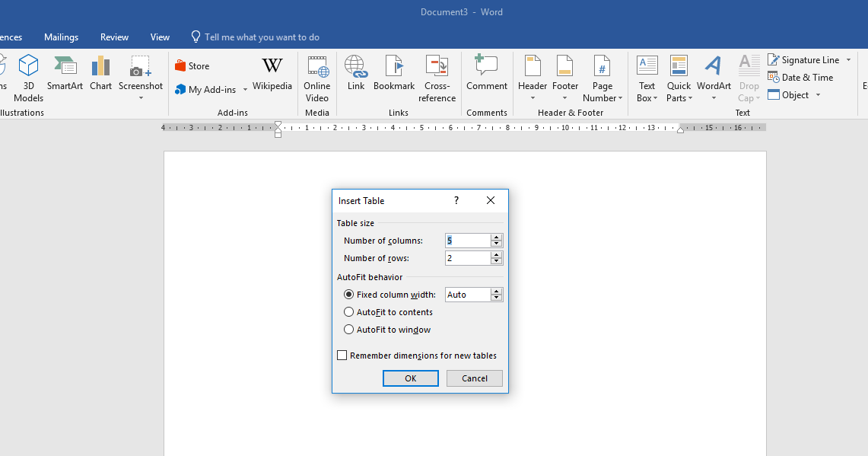This screenshot has width=868, height=456.
Task: Increase Number of columns with the stepper
Action: pos(496,237)
